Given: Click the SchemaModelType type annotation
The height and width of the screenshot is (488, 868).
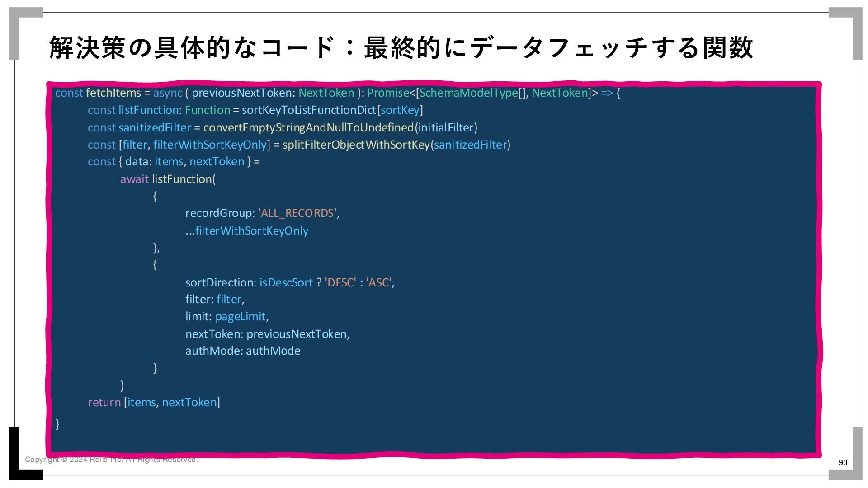Looking at the screenshot, I should [x=468, y=93].
